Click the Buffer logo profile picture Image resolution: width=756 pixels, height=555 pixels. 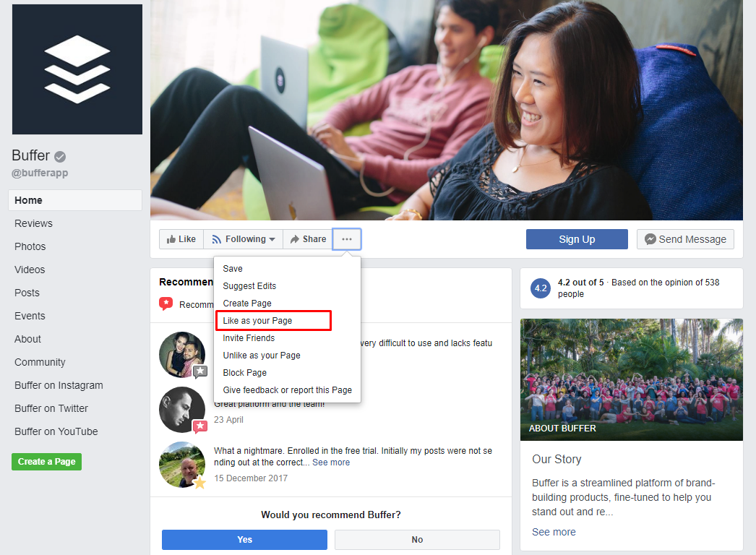coord(77,69)
